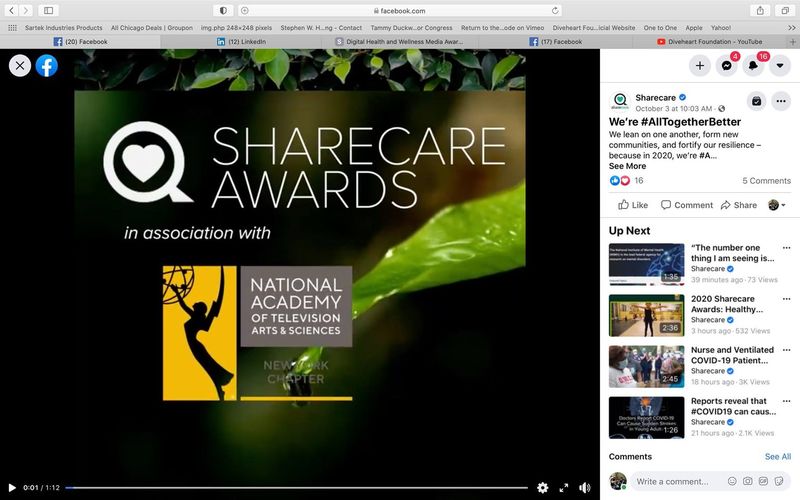Close the video viewer with X

(19, 66)
